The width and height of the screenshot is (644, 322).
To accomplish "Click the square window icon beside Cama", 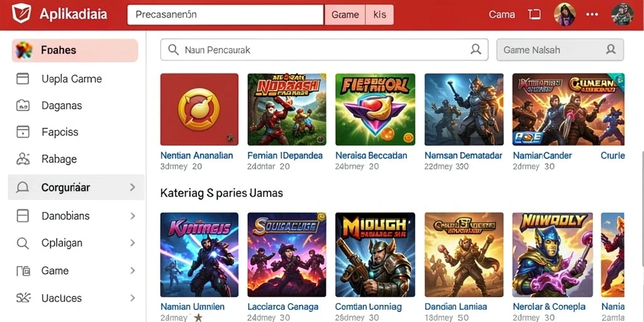I will click(x=534, y=14).
